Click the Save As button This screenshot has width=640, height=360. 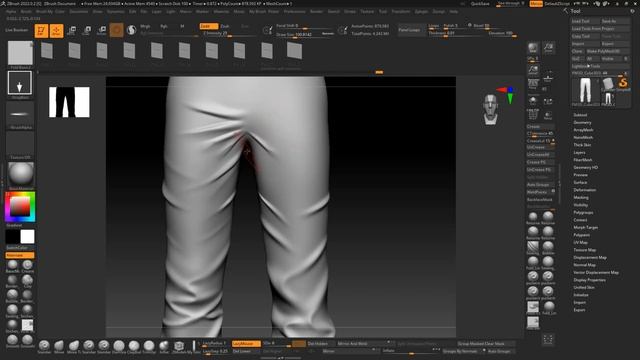coord(615,21)
